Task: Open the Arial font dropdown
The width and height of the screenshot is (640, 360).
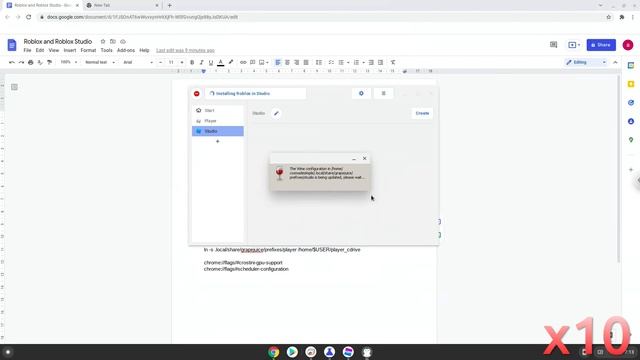Action: pyautogui.click(x=138, y=62)
